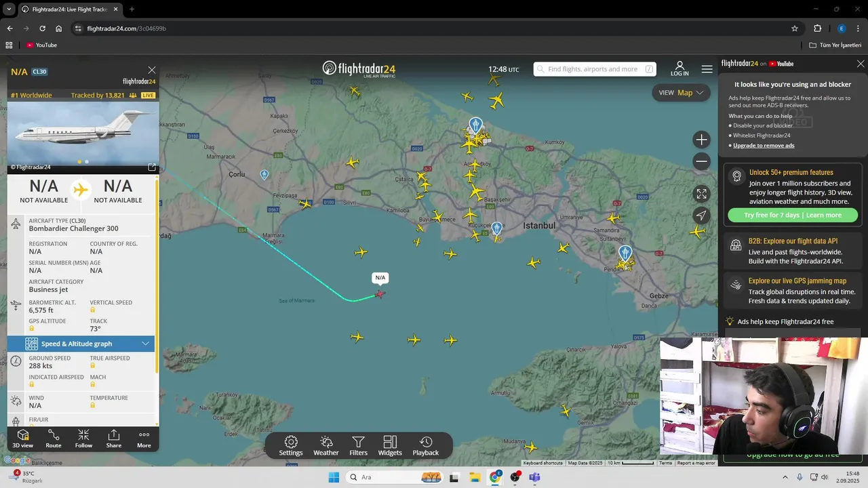Open the Filters panel

point(359,446)
